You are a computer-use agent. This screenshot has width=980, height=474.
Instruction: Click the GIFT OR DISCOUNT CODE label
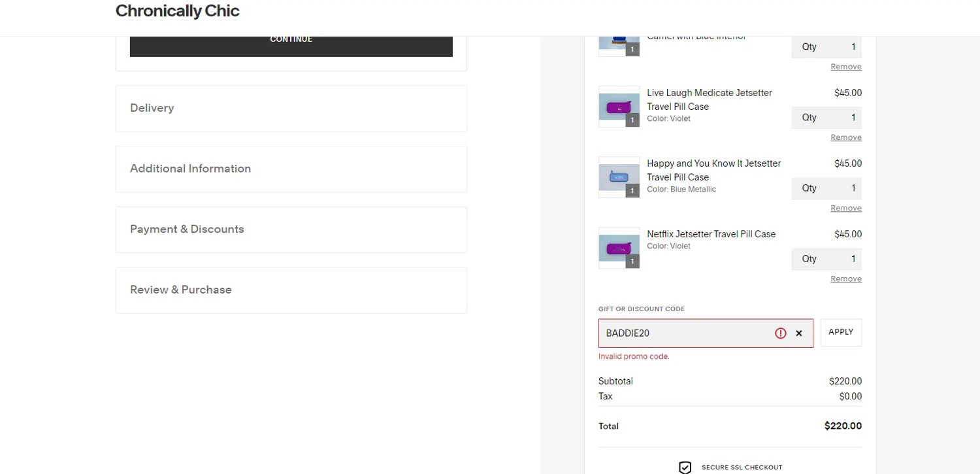point(642,309)
